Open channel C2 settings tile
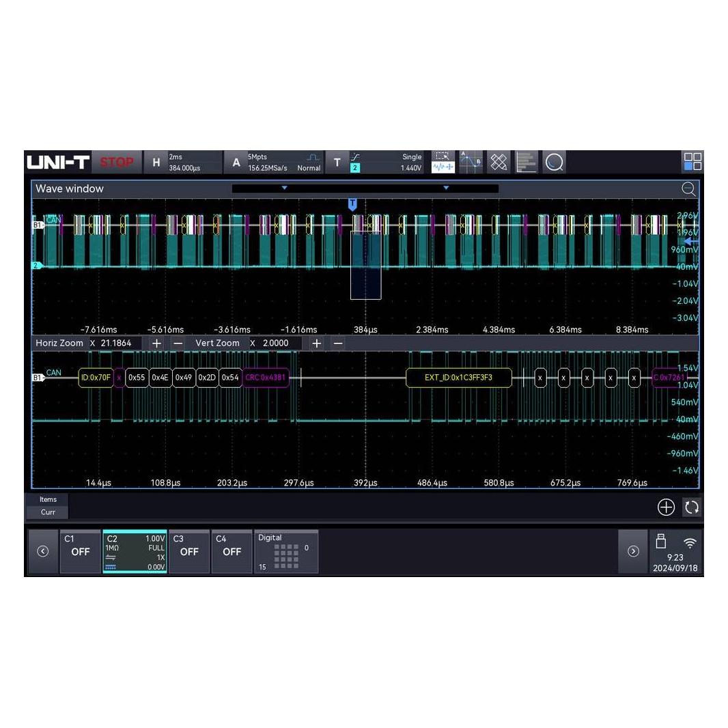This screenshot has width=728, height=728. click(135, 551)
